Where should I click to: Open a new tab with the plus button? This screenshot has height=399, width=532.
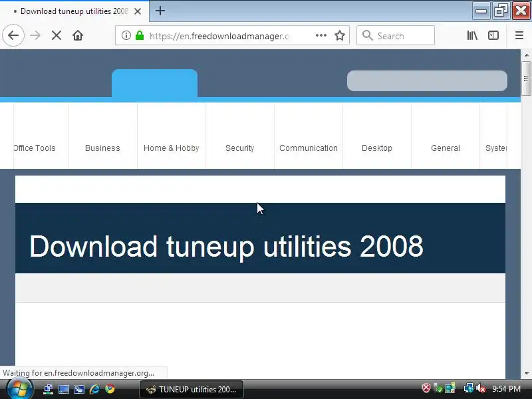point(160,11)
